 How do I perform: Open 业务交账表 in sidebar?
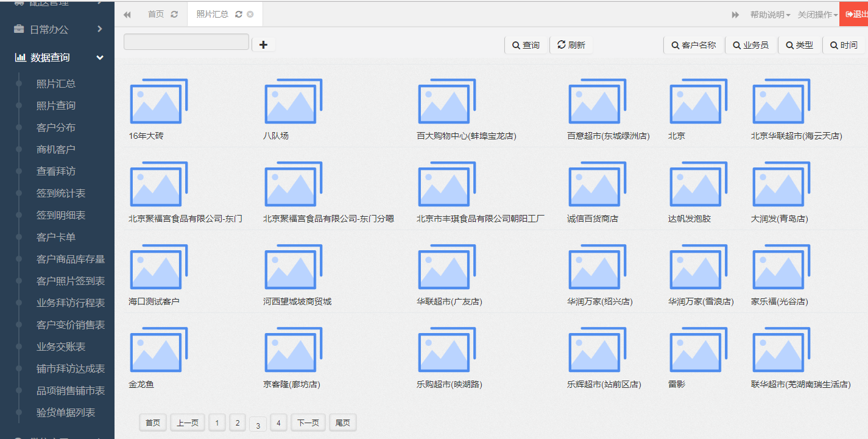(x=61, y=346)
